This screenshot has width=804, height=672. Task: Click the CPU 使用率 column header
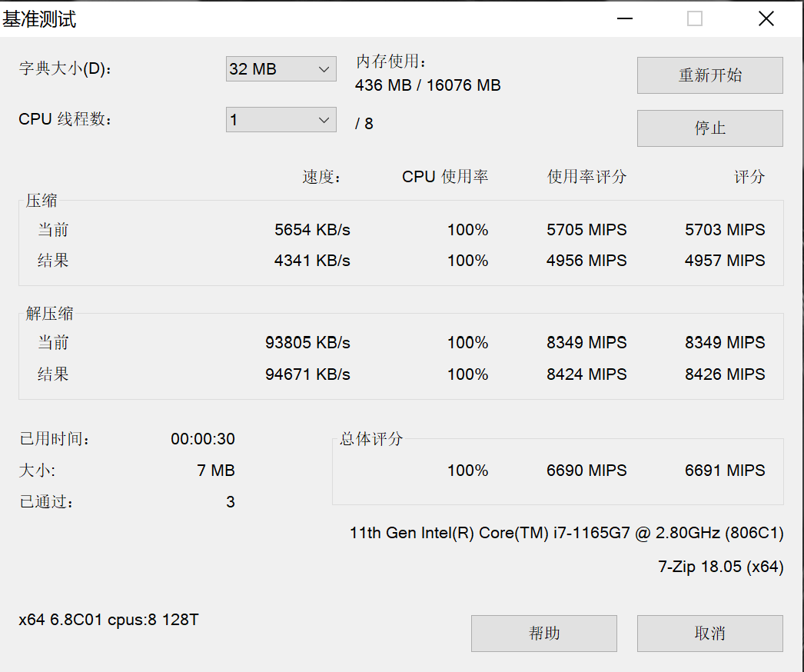tap(445, 177)
